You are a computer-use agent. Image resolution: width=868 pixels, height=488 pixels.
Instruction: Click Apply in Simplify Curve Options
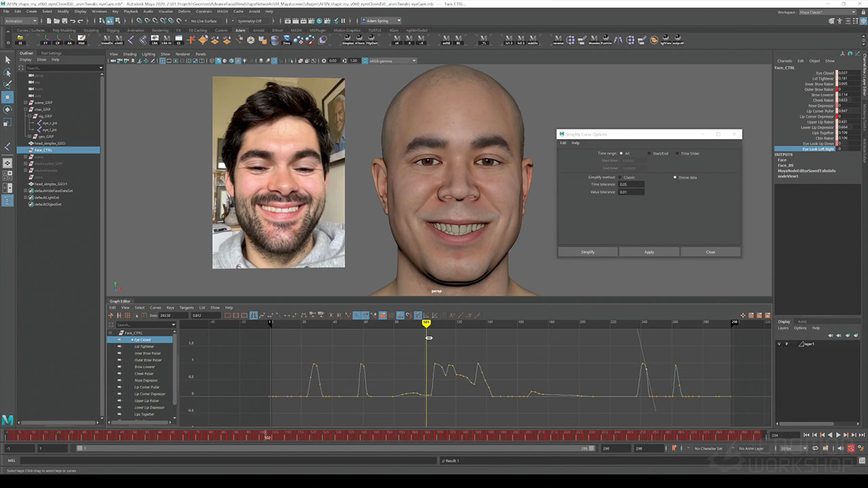pyautogui.click(x=649, y=251)
